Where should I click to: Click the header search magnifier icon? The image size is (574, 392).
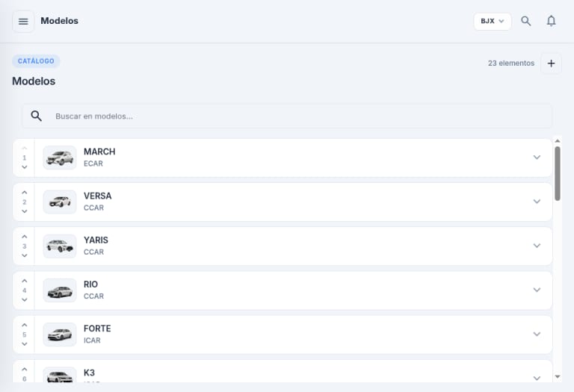click(526, 21)
